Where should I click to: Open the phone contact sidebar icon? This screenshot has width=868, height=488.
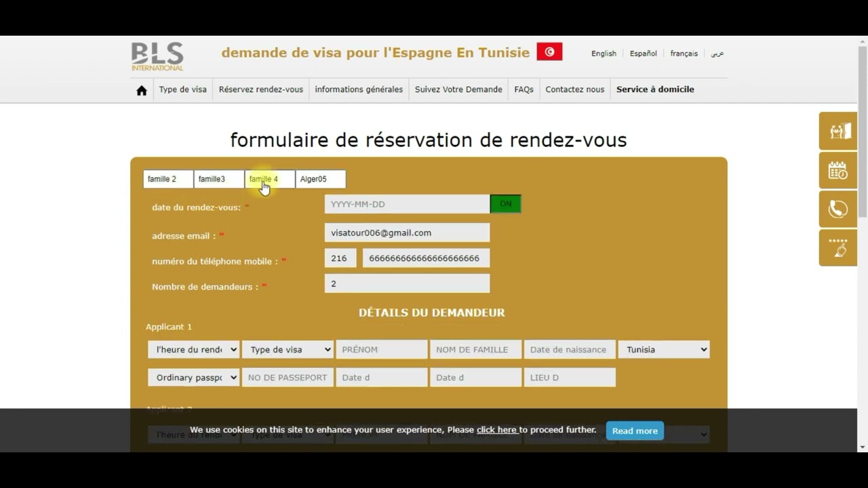click(838, 209)
